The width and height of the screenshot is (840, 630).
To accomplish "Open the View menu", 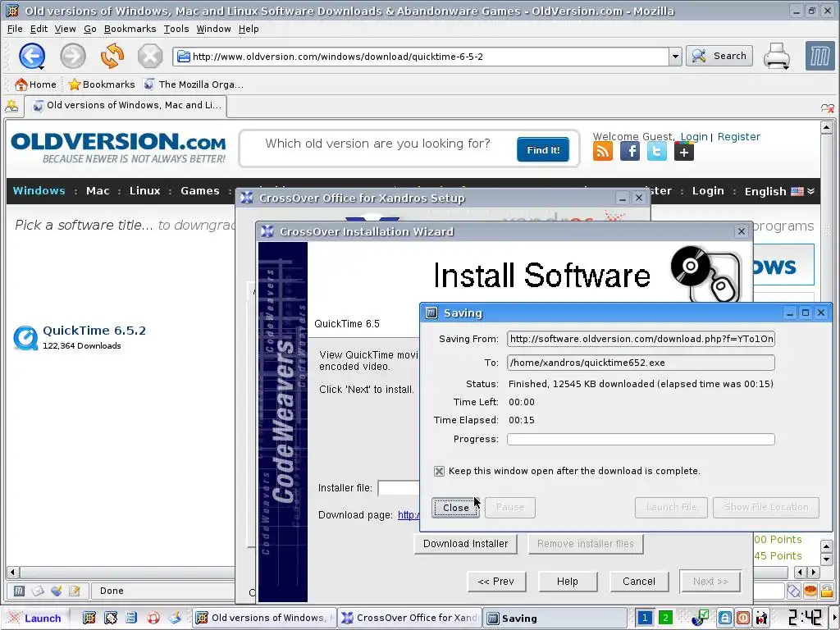I will pyautogui.click(x=66, y=29).
